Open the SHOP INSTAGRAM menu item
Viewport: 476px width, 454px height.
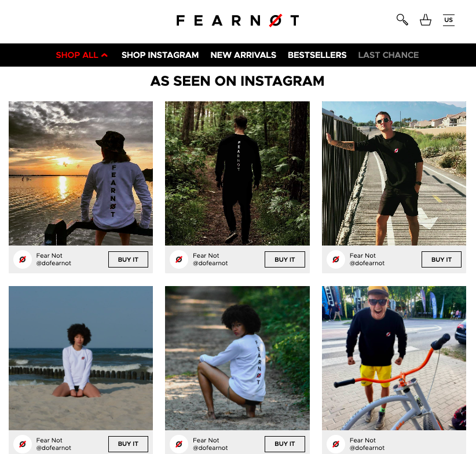pos(160,55)
